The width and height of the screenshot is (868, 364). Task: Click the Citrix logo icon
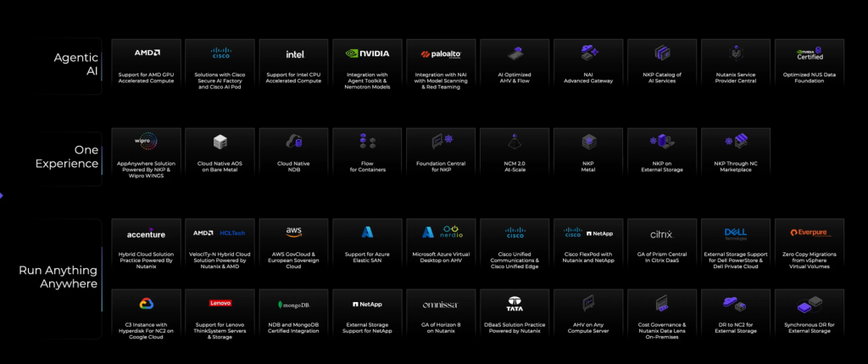coord(662,233)
